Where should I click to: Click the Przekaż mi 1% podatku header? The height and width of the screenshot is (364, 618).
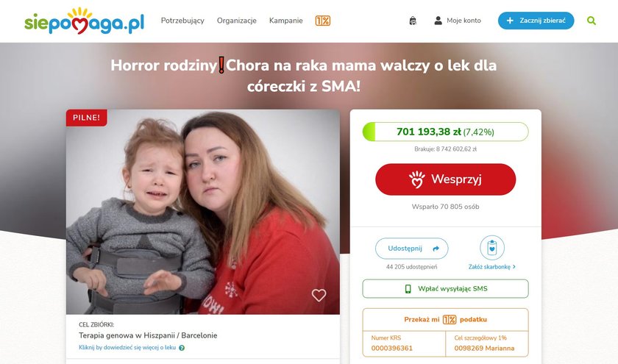(x=445, y=319)
